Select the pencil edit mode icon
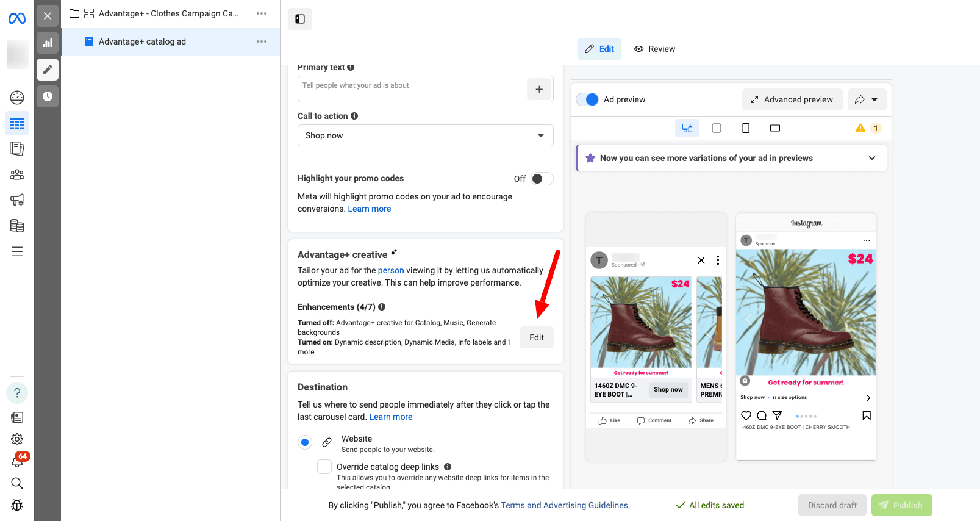 pyautogui.click(x=48, y=70)
